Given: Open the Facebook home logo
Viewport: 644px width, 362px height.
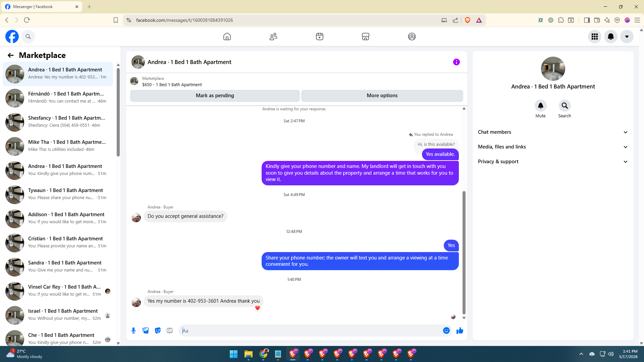Looking at the screenshot, I should pyautogui.click(x=12, y=37).
